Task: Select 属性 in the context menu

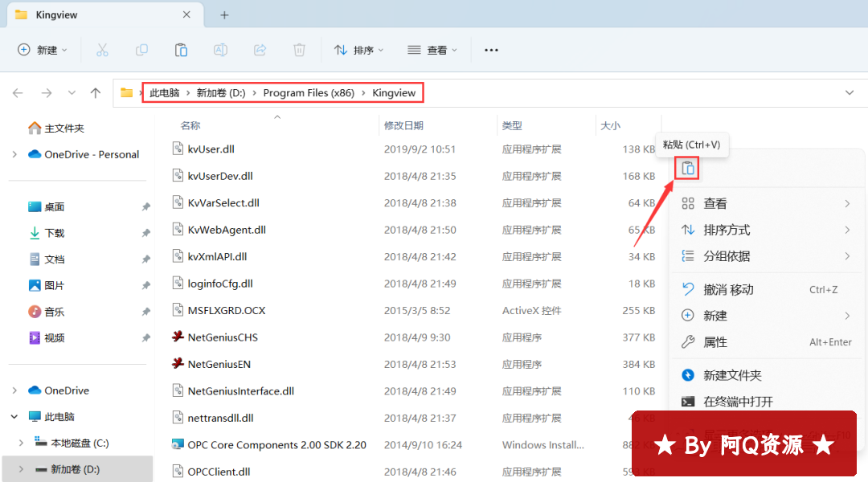Action: (715, 342)
